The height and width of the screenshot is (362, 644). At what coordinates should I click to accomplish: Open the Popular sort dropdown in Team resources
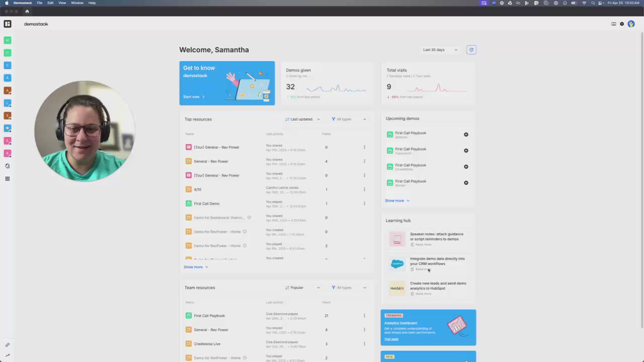302,288
